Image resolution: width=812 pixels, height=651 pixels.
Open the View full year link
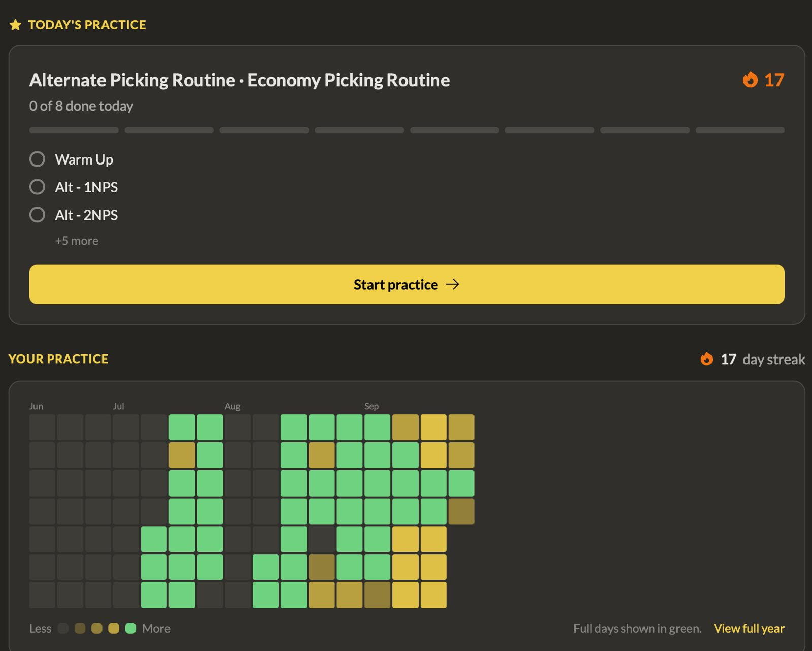[749, 628]
